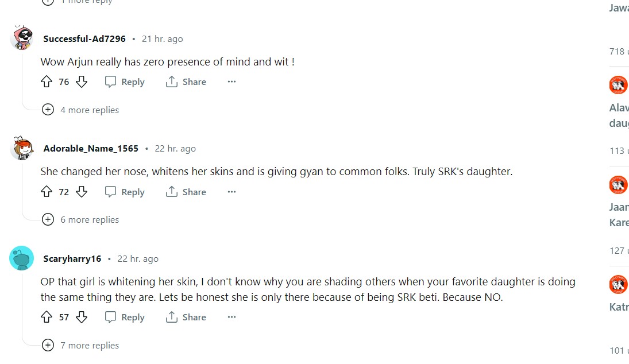This screenshot has width=629, height=364.
Task: Open more options on Adorable_Name_1565's comment
Action: [x=231, y=192]
